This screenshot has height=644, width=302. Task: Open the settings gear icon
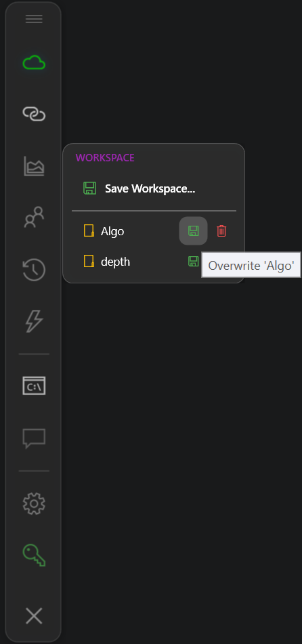[x=34, y=504]
